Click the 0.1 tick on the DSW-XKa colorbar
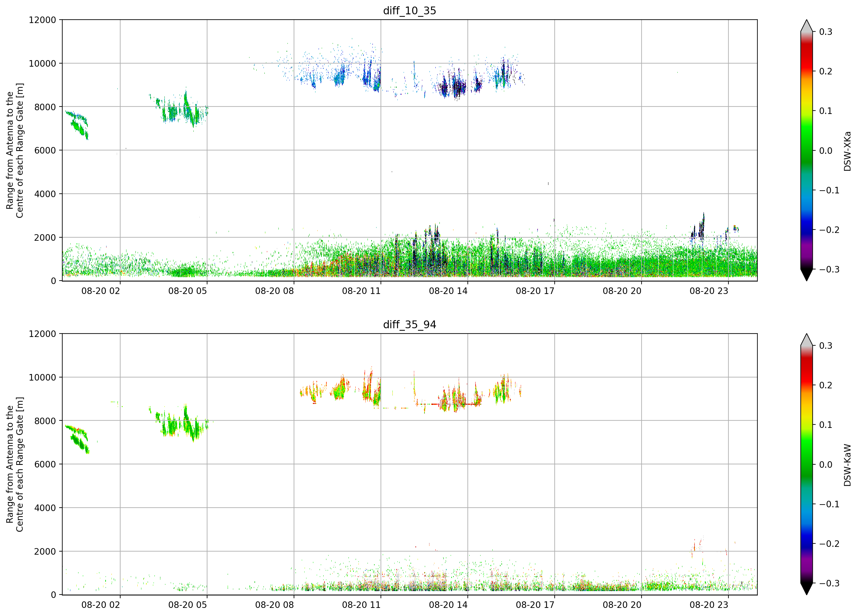The width and height of the screenshot is (858, 616). pyautogui.click(x=826, y=111)
